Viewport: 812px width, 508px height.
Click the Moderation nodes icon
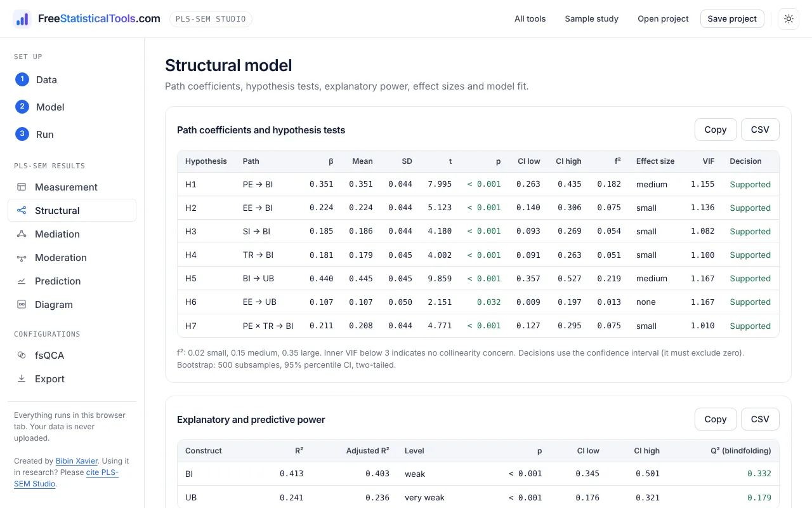[x=22, y=258]
